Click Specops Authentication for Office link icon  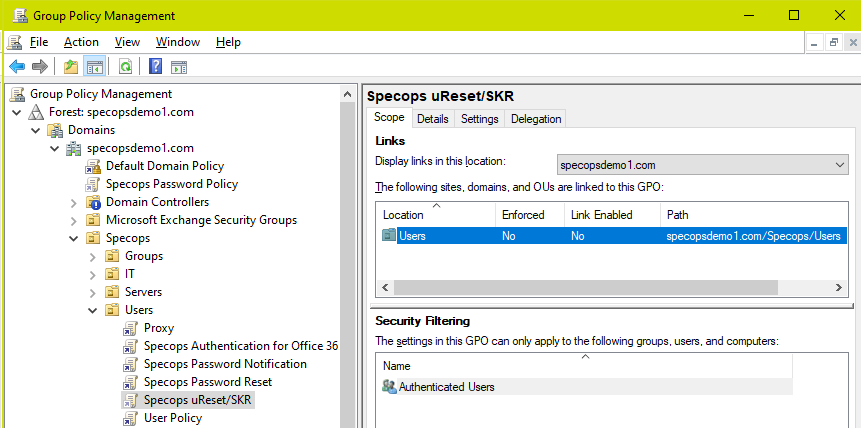tap(130, 346)
